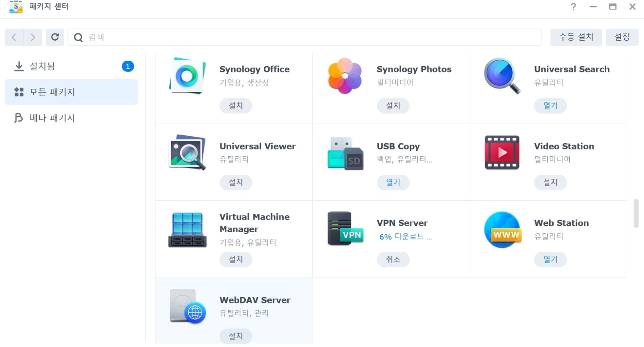Click the Universal Search title text

(x=572, y=69)
